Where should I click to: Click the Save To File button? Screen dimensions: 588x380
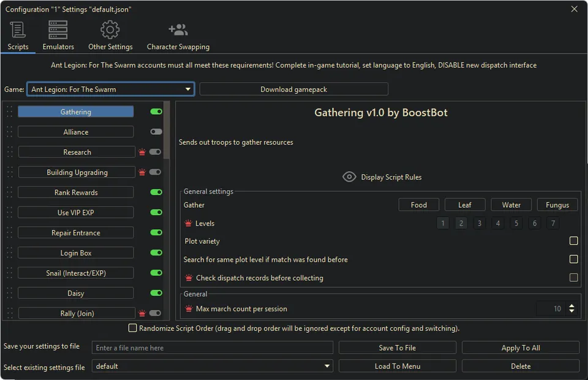(x=397, y=348)
